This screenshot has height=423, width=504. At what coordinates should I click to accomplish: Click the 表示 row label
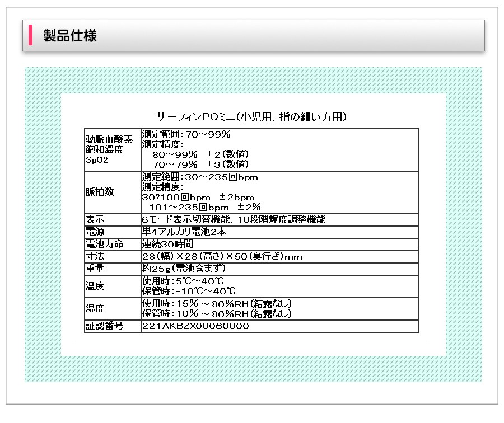[x=95, y=220]
